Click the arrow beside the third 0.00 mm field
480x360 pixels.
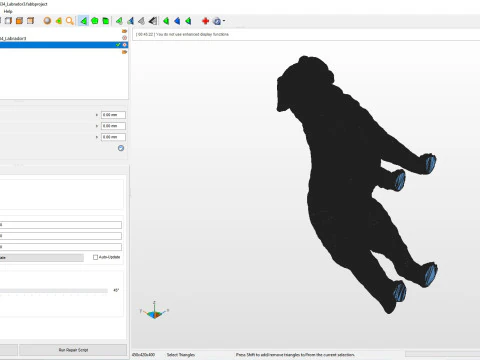(x=97, y=137)
